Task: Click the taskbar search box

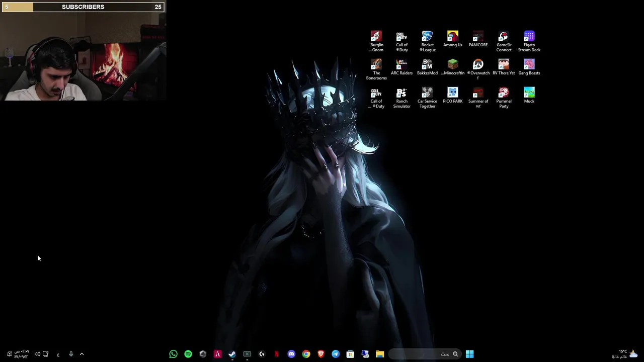Action: 424,354
